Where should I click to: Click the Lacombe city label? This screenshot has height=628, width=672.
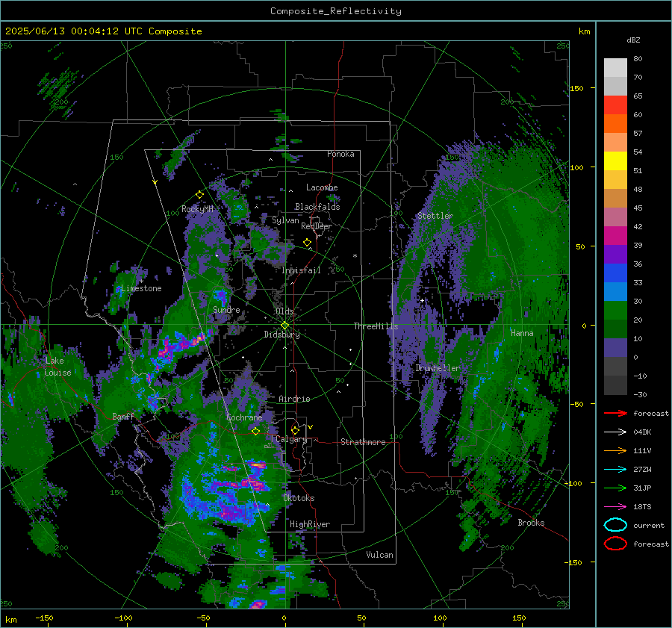click(322, 187)
